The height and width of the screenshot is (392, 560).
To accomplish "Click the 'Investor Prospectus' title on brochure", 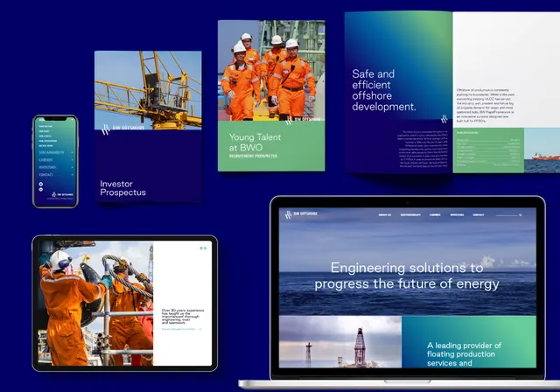I will pos(122,188).
